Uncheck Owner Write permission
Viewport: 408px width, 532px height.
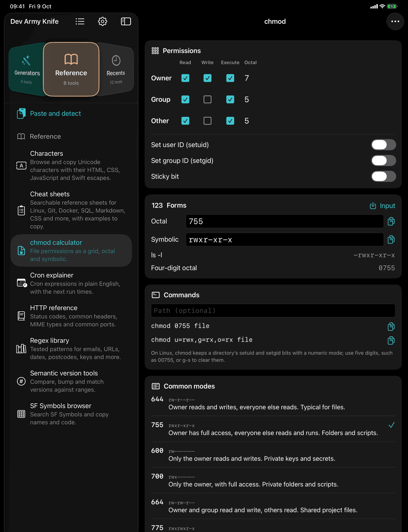207,78
